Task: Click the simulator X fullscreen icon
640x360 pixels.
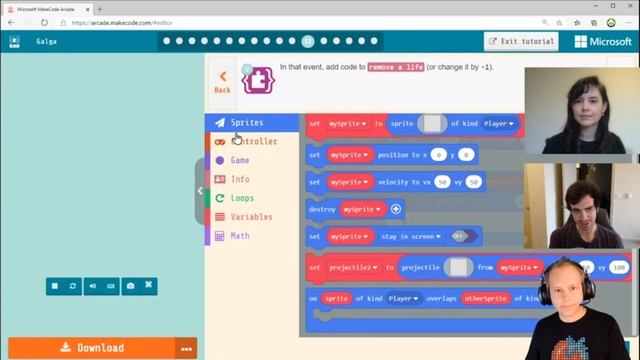Action: point(149,285)
